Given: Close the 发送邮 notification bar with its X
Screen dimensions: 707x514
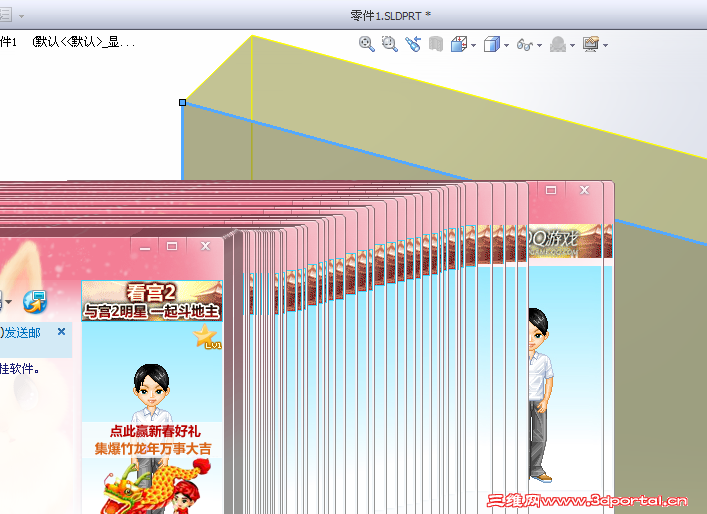Looking at the screenshot, I should point(61,331).
